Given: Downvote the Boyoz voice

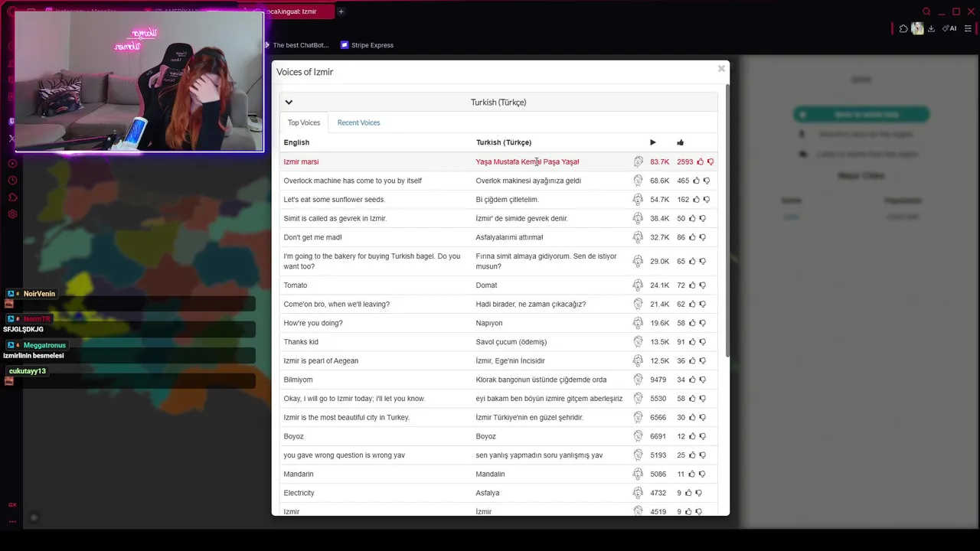Looking at the screenshot, I should point(702,437).
